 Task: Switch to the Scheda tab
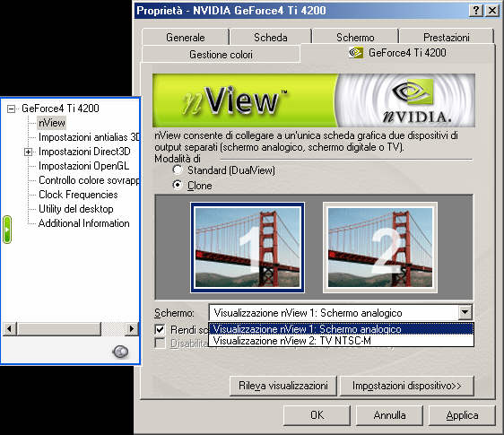pyautogui.click(x=271, y=38)
